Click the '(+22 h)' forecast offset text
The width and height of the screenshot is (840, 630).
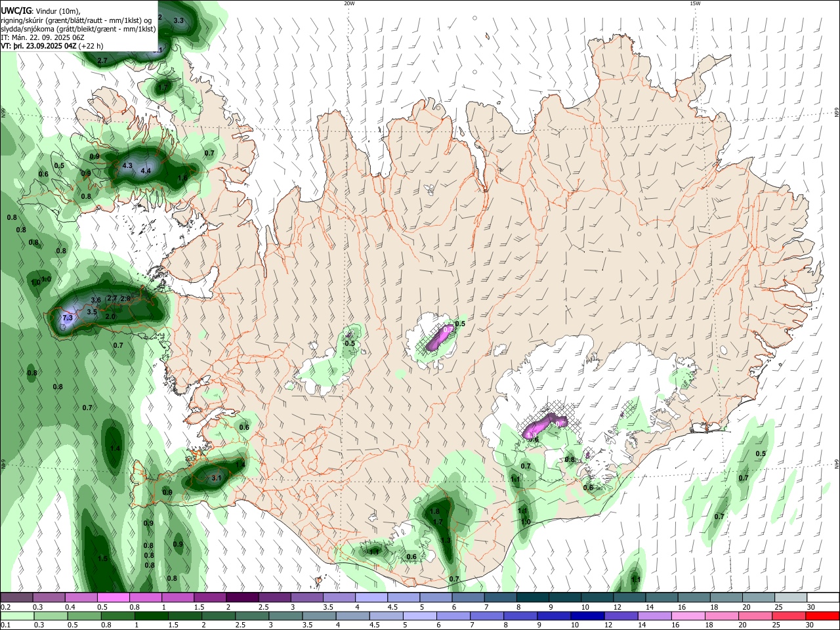point(91,46)
